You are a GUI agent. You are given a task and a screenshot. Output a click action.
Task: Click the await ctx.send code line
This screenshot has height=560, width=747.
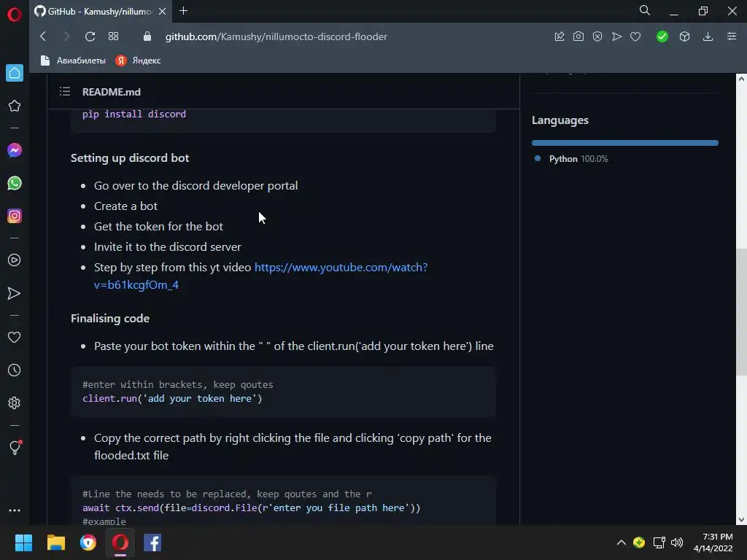coord(251,508)
